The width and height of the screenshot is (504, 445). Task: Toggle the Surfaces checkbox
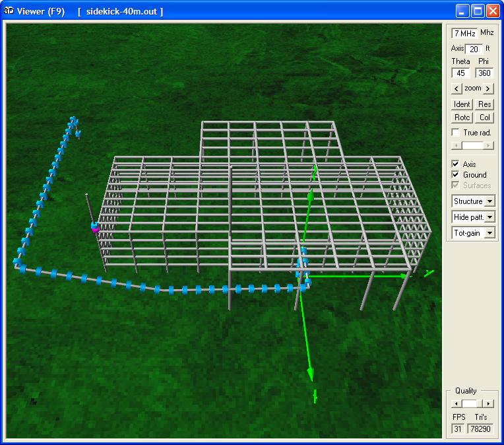pos(455,186)
